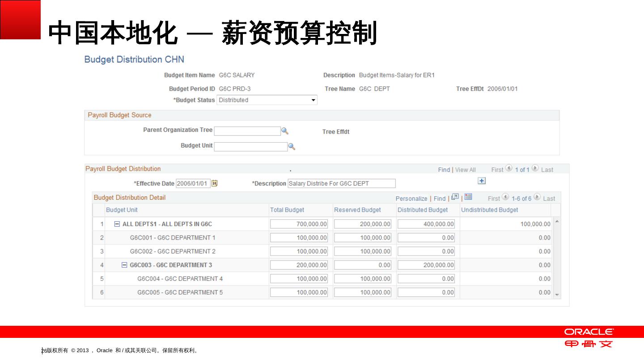Add a new row with plus icon
This screenshot has width=644, height=362.
point(482,181)
